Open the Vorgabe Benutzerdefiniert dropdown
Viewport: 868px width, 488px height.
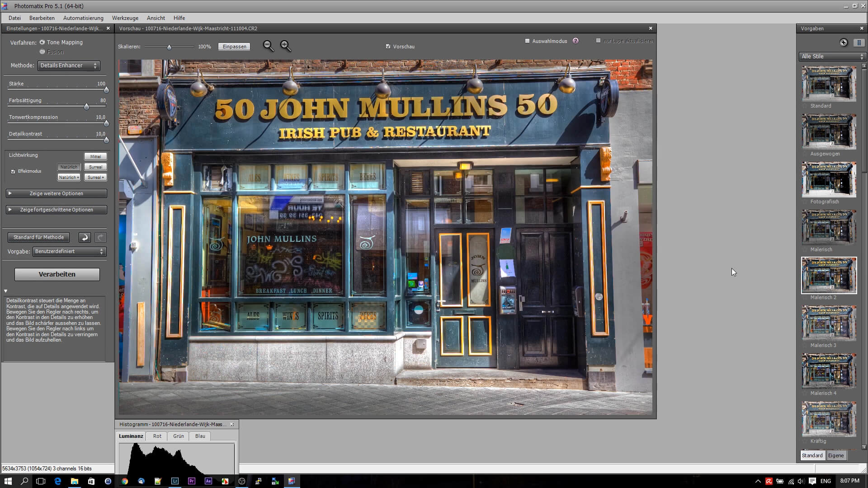70,251
